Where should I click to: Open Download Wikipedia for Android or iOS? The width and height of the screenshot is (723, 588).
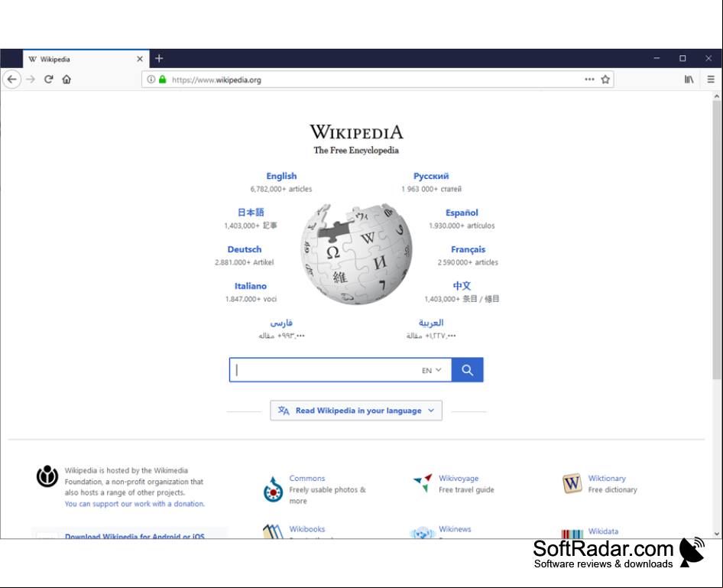[135, 536]
